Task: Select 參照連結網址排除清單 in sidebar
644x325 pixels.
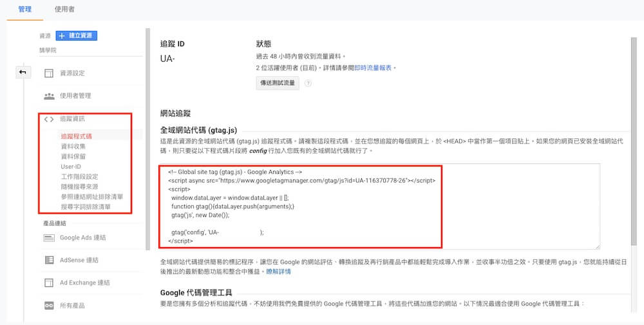Action: coord(92,196)
